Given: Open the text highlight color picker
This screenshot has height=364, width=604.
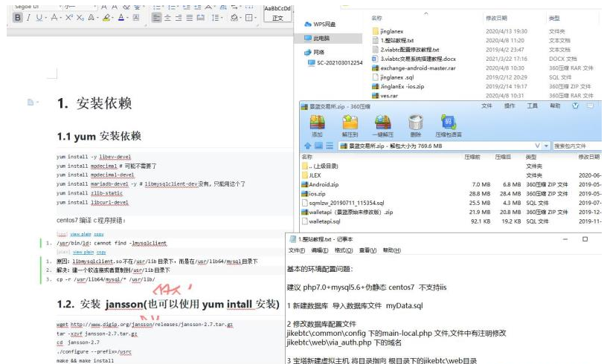Looking at the screenshot, I should [108, 18].
